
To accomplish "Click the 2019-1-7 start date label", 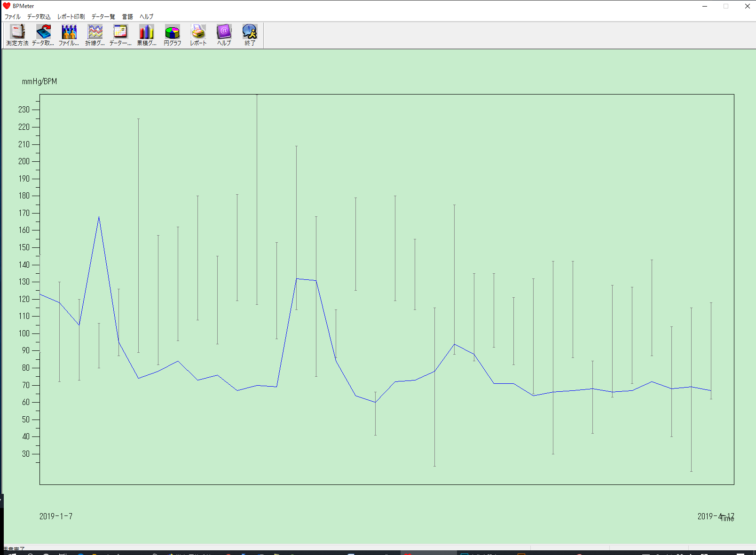I will click(x=56, y=516).
